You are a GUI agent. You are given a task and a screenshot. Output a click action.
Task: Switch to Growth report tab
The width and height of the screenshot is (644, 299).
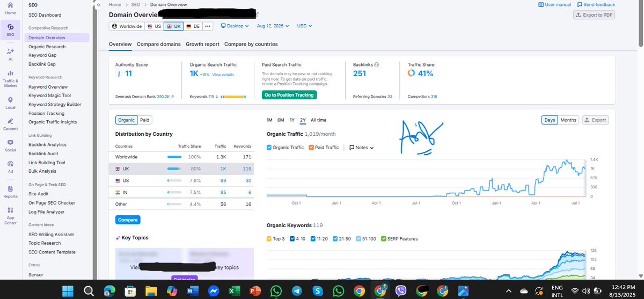[x=202, y=44]
